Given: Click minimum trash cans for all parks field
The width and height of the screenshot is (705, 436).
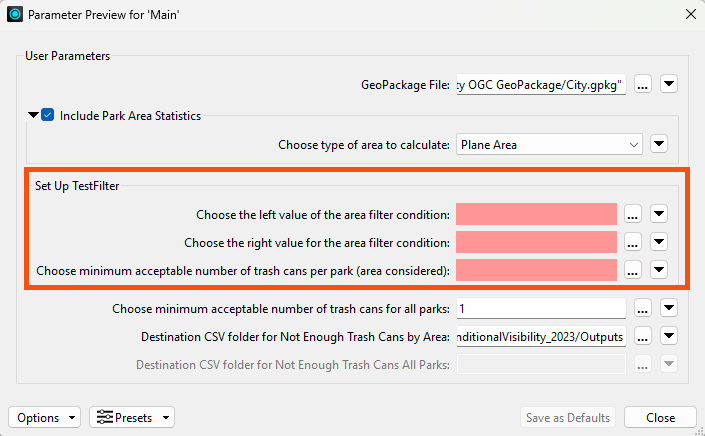Looking at the screenshot, I should 541,309.
